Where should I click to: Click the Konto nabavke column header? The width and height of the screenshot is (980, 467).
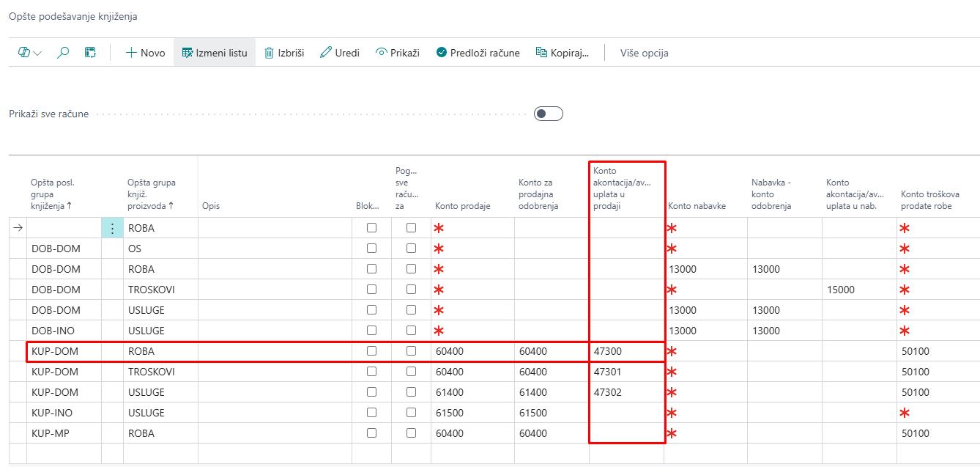pyautogui.click(x=697, y=206)
